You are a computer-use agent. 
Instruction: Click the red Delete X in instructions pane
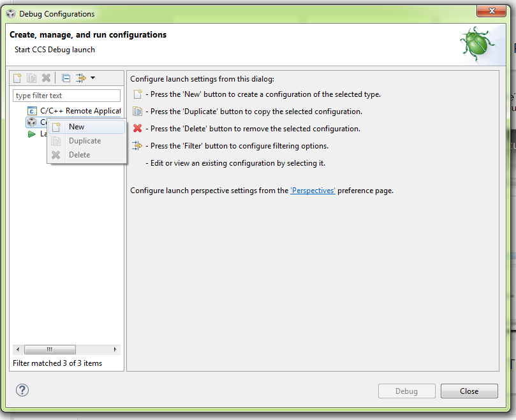point(138,128)
